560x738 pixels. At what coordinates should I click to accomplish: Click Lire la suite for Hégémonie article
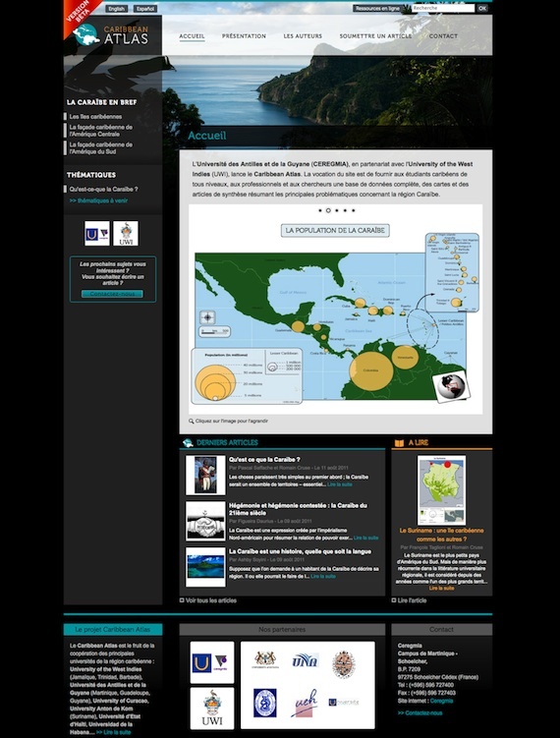point(365,538)
